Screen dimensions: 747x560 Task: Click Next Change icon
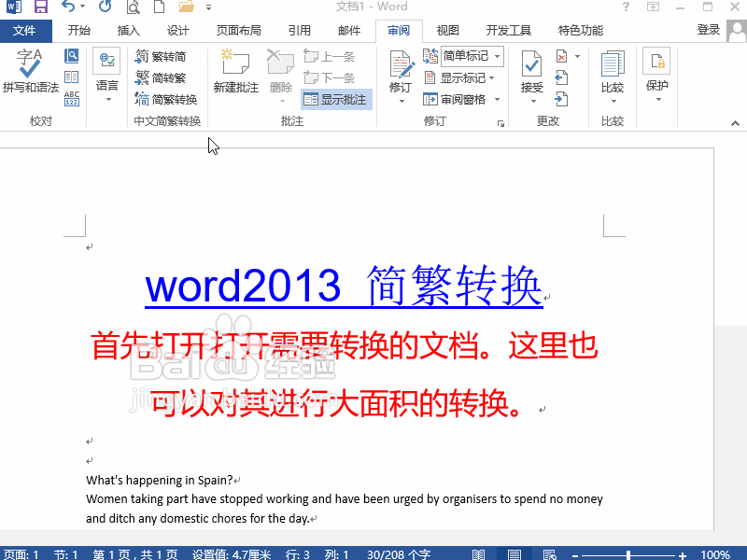(562, 99)
